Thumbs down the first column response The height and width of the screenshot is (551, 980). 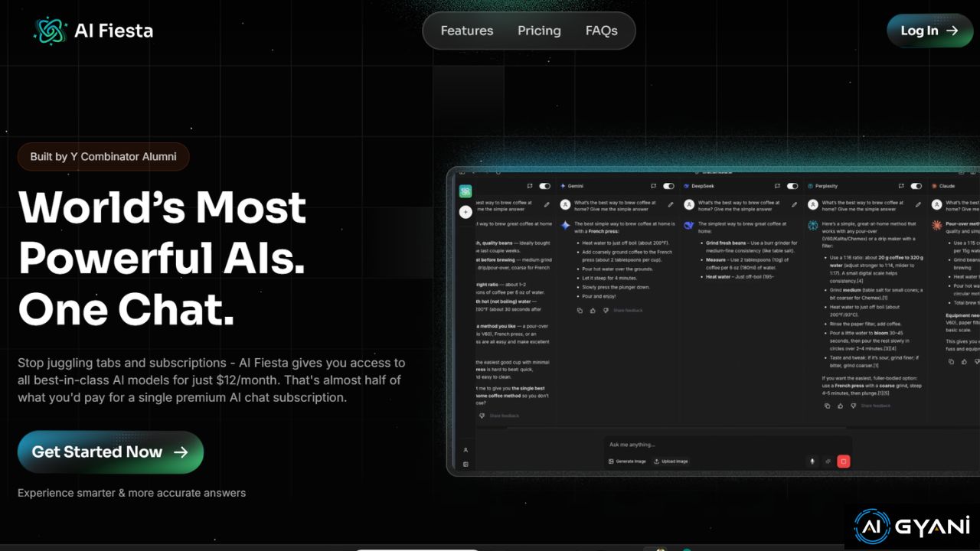tap(482, 416)
